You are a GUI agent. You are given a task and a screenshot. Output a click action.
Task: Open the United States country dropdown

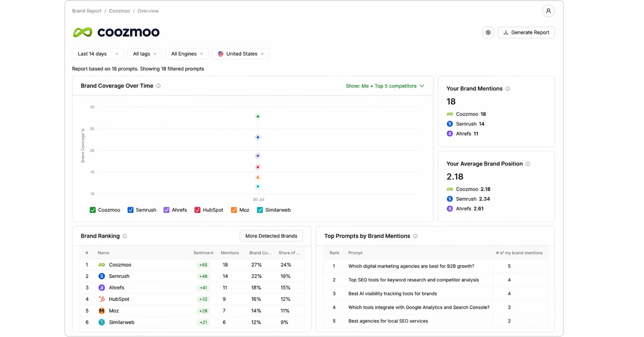tap(241, 54)
